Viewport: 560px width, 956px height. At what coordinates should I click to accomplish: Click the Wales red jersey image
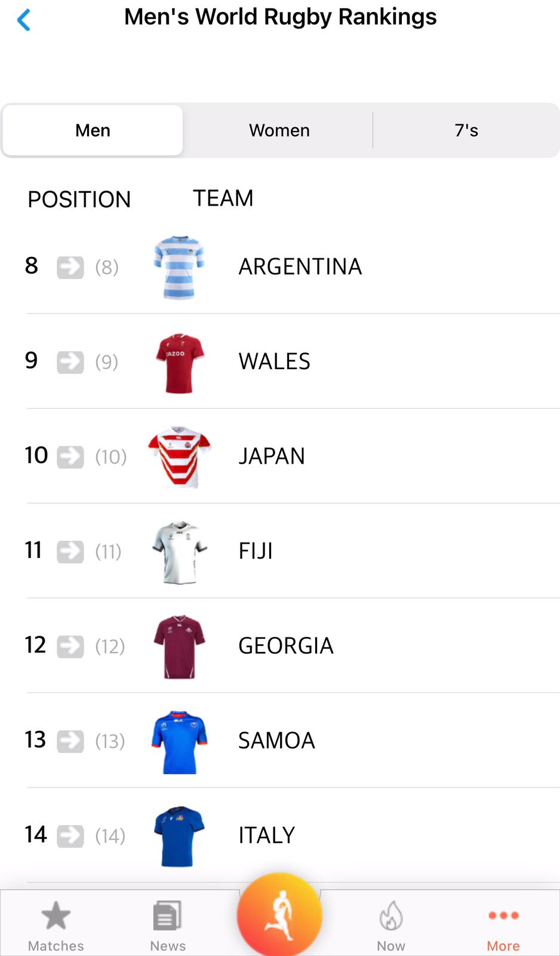click(x=179, y=363)
